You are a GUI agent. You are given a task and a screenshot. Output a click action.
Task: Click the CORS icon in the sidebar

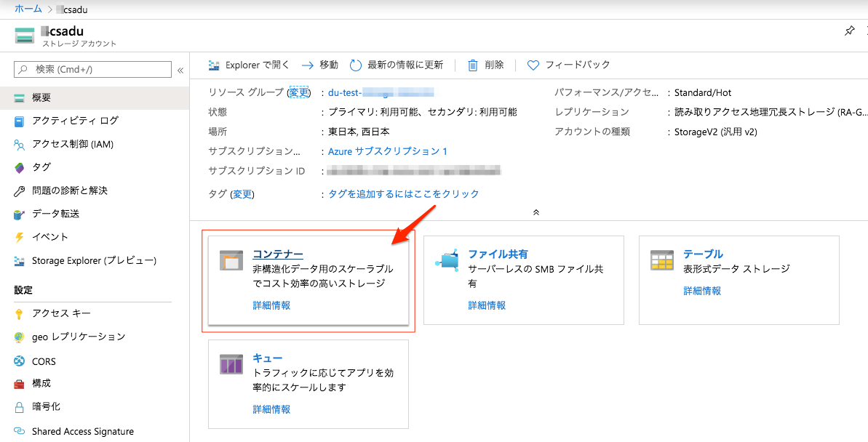pos(20,361)
